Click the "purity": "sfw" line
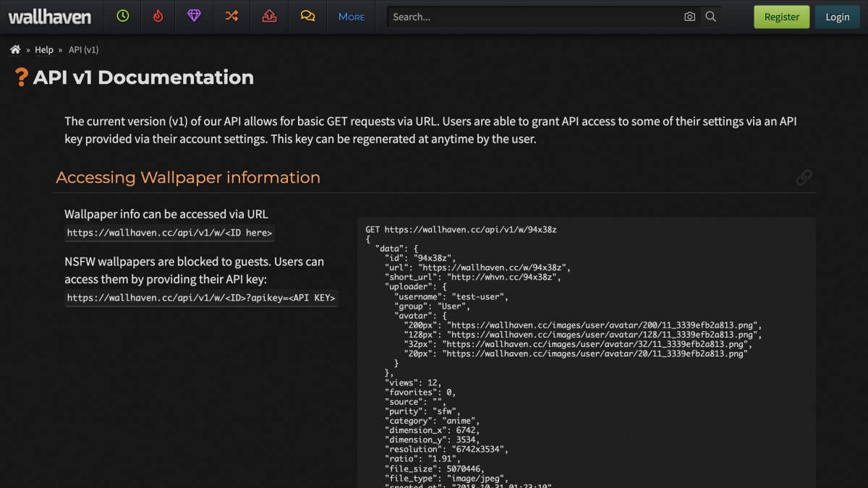This screenshot has height=488, width=868. [422, 411]
